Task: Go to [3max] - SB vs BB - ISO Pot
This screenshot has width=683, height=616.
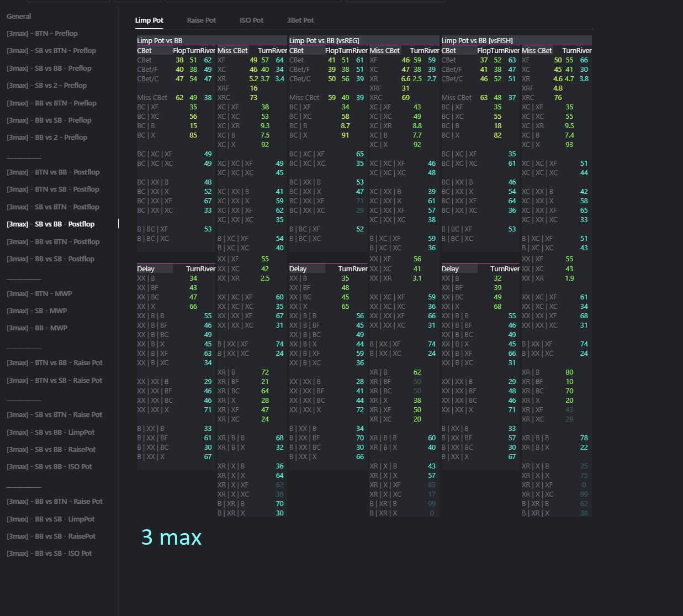Action: tap(49, 467)
